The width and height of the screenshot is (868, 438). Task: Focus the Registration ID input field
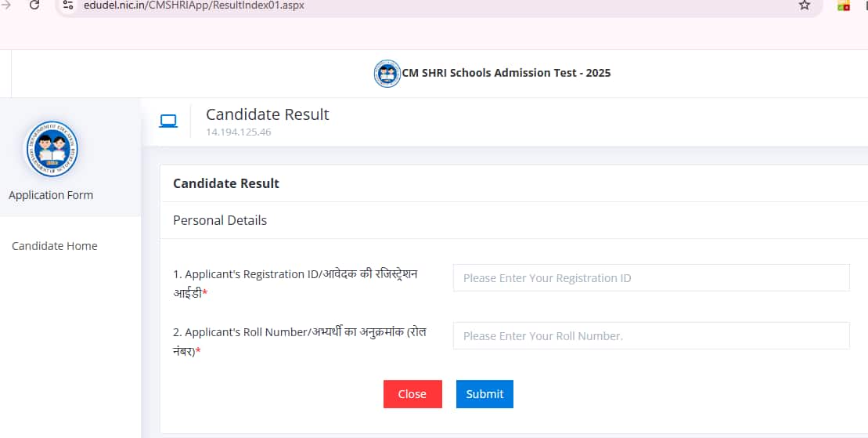point(651,278)
